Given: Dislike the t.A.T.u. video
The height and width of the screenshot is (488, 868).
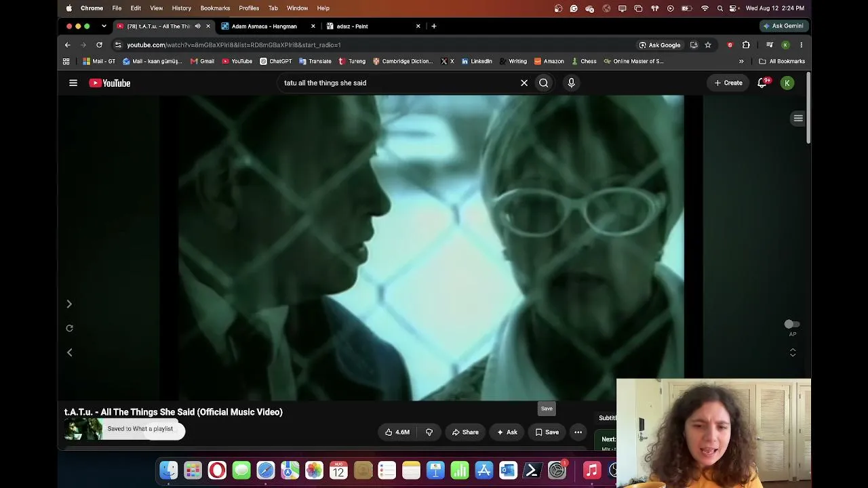Looking at the screenshot, I should point(429,432).
